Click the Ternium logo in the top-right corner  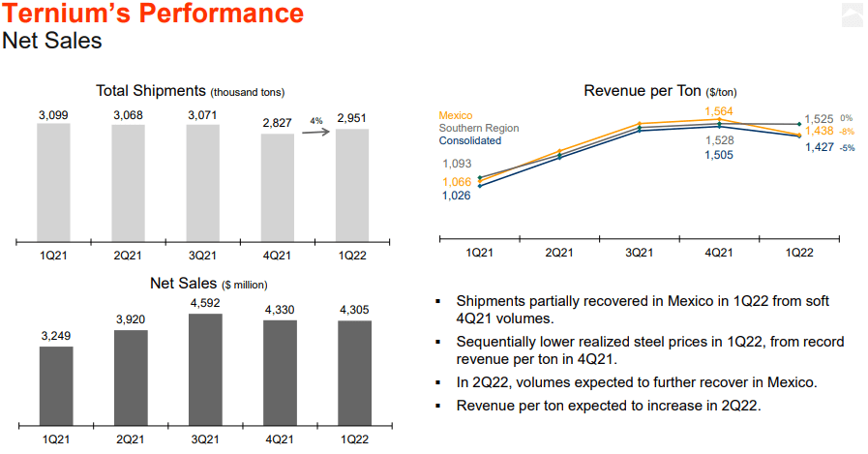tap(852, 15)
